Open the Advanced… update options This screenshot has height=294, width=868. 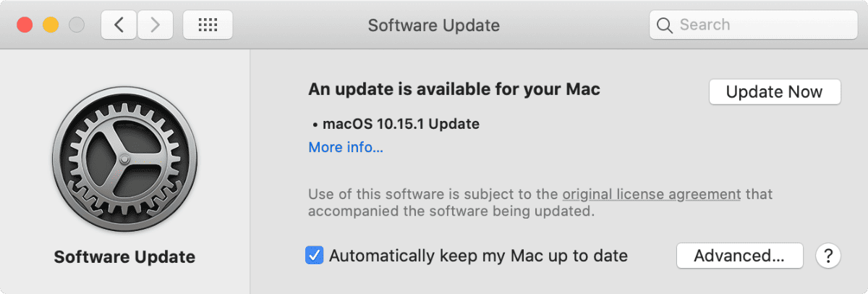pyautogui.click(x=739, y=256)
